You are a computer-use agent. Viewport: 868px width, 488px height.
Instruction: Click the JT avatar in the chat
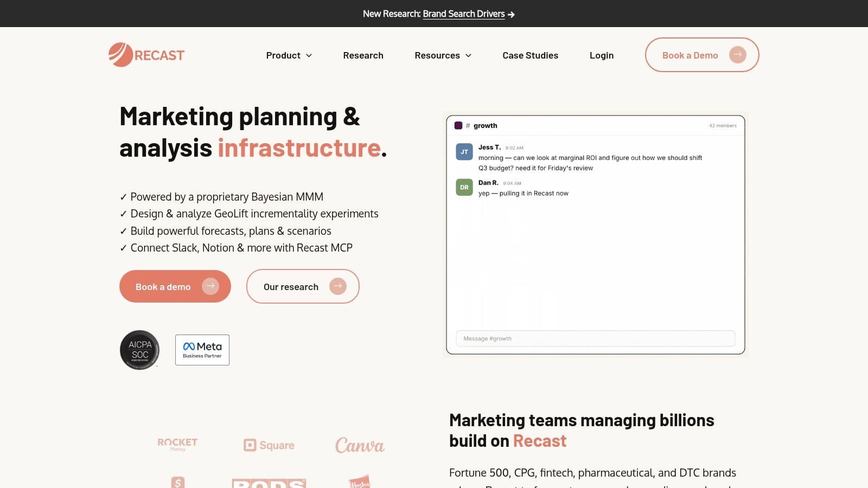[x=464, y=152]
